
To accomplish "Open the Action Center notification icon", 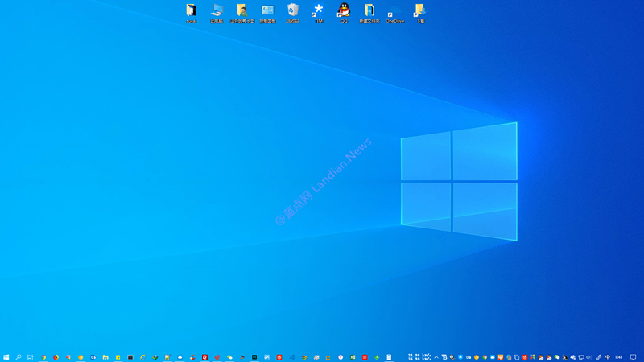I will pyautogui.click(x=633, y=357).
